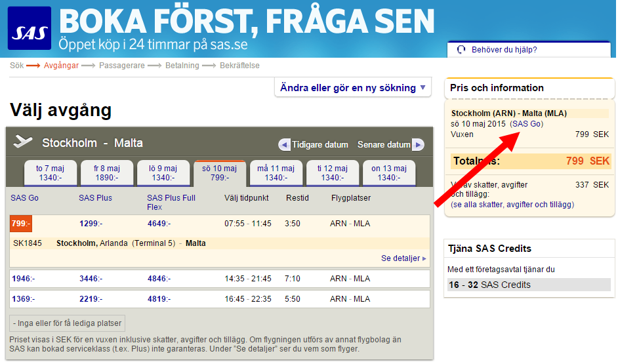
Task: Open Behöver du hjälp? help box
Action: 529,50
